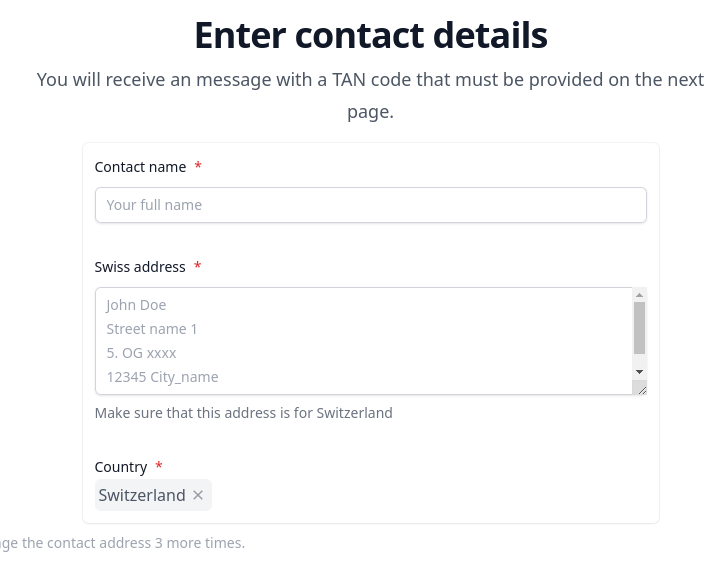Focus the Contact name input field
The width and height of the screenshot is (709, 570).
click(370, 205)
